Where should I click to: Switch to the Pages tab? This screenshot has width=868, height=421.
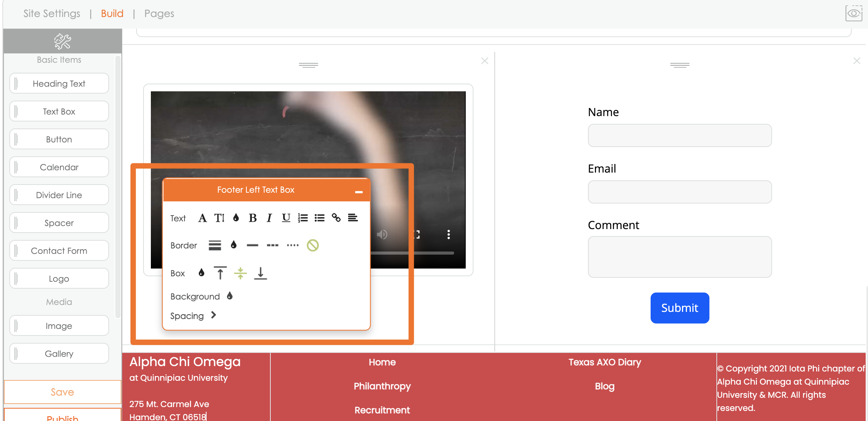coord(159,14)
